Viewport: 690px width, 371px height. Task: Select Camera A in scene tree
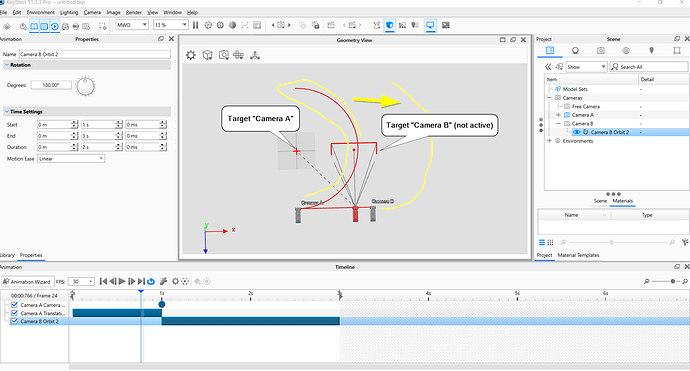pos(583,115)
